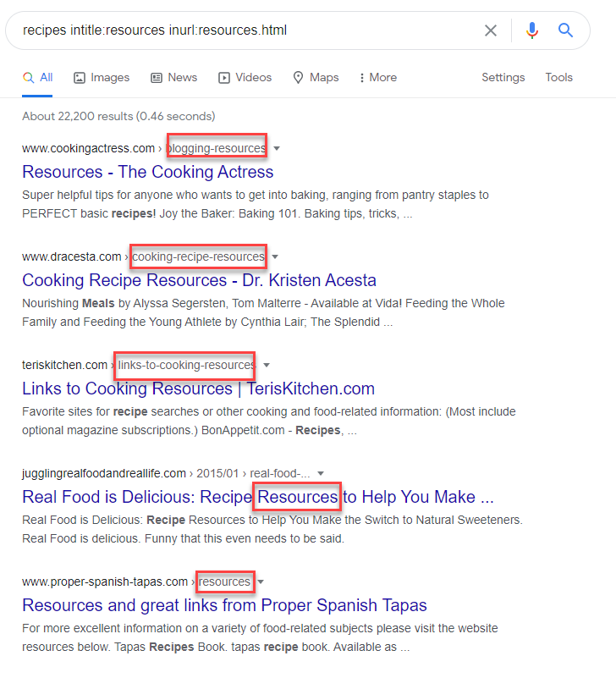Expand dropdown arrow next to dracesta.com URL
The height and width of the screenshot is (678, 616).
coord(275,256)
